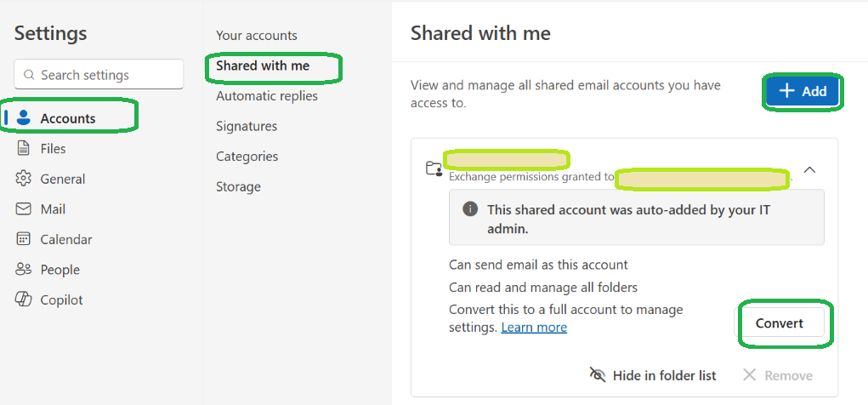Click the 'Shared with me' page heading
Viewport: 868px width, 405px height.
click(x=480, y=33)
